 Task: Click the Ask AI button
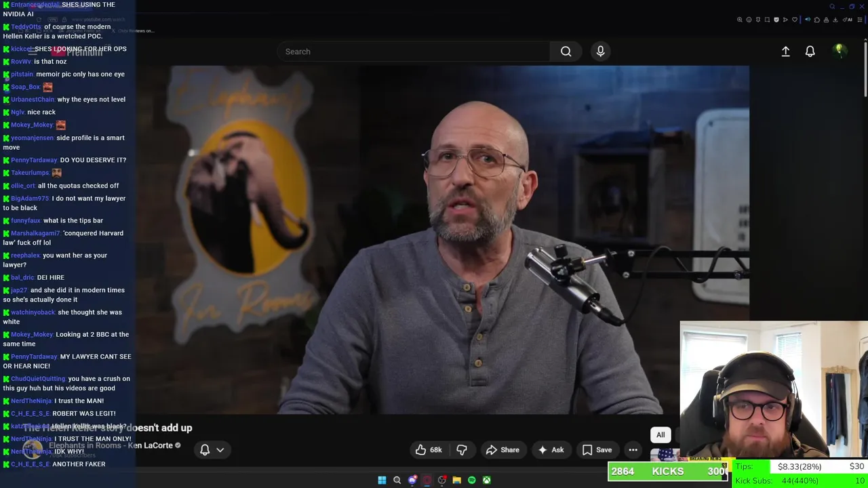coord(551,449)
